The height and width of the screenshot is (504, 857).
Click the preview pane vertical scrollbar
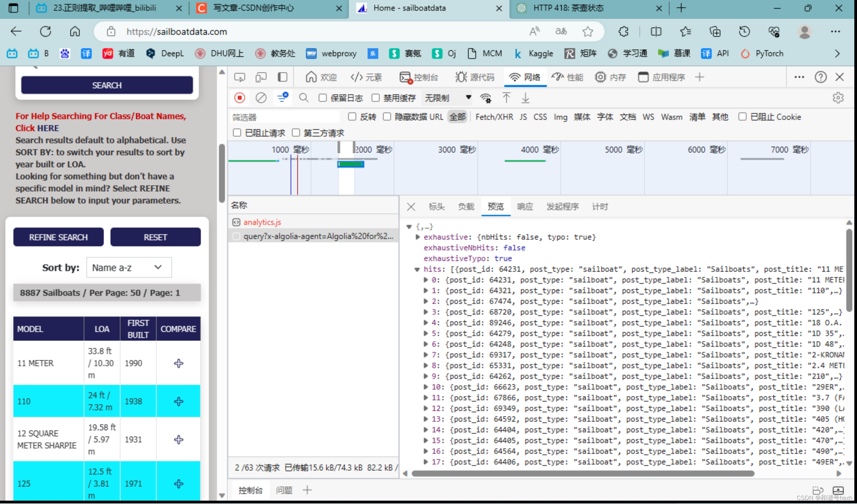point(849,271)
